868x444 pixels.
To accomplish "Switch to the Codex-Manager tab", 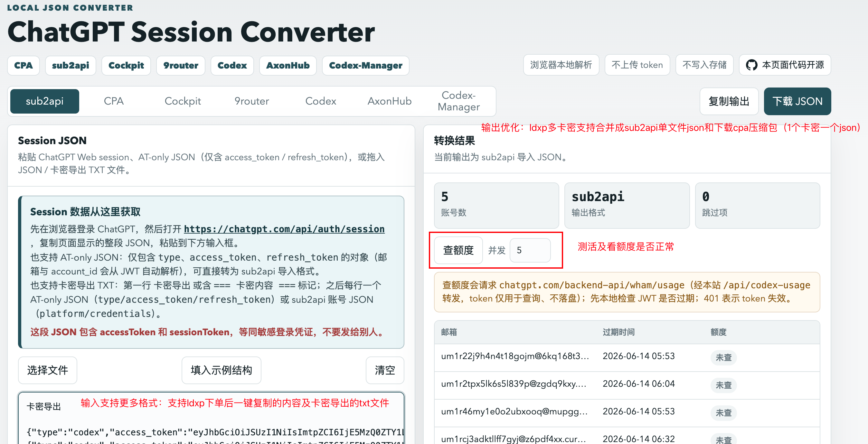I will pos(458,101).
